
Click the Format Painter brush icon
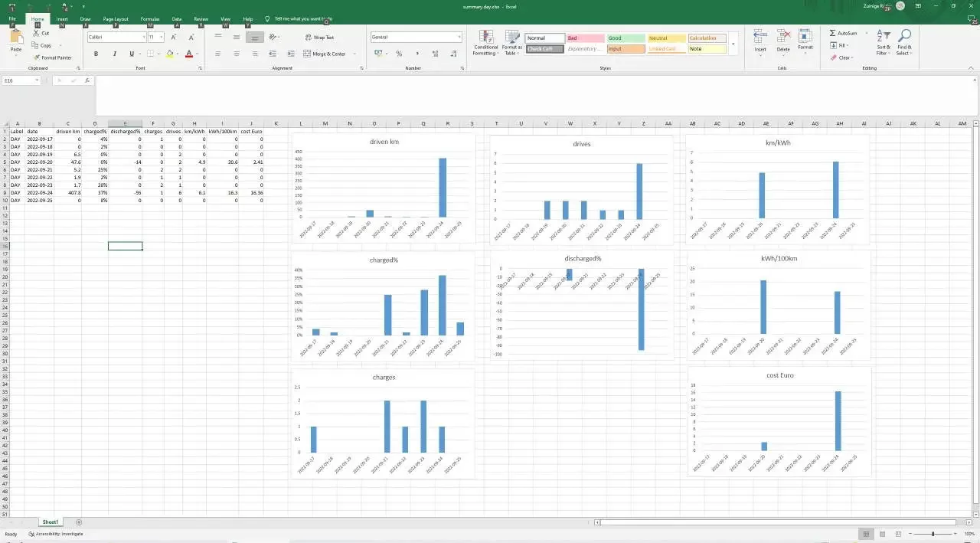(37, 57)
